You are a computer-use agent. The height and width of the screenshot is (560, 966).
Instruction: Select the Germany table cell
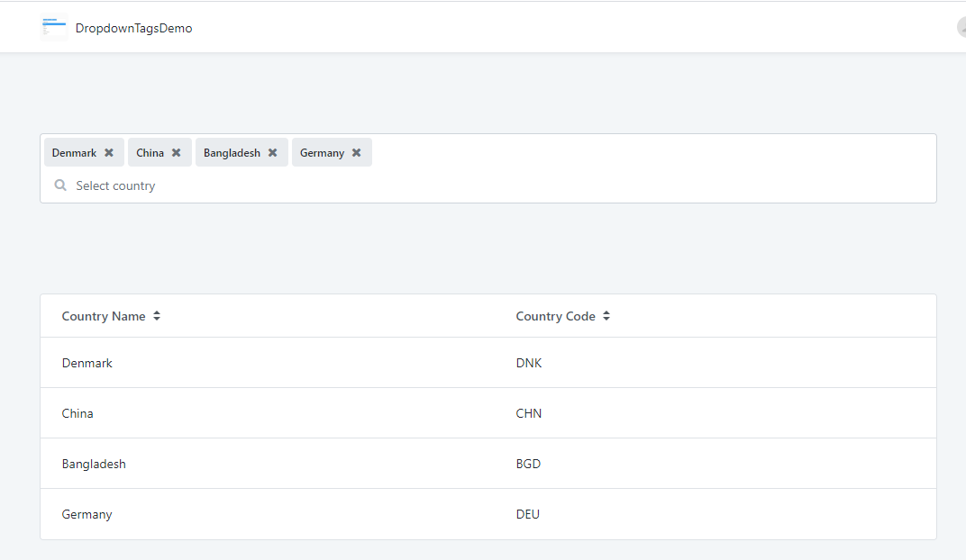coord(87,514)
